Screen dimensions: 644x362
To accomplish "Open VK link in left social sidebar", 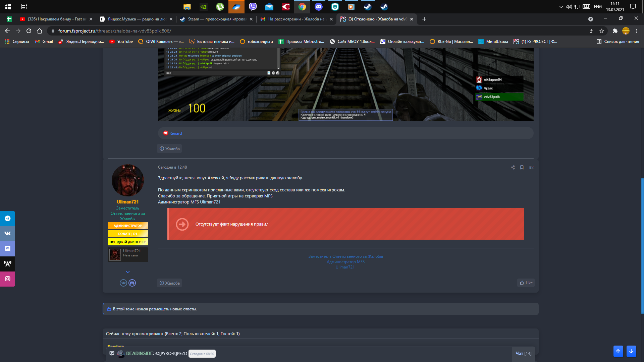I will tap(7, 234).
